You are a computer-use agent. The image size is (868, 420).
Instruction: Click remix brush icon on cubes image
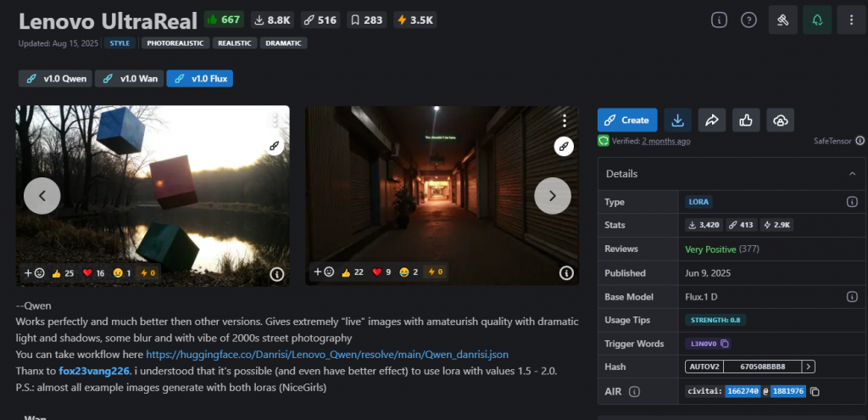click(274, 146)
